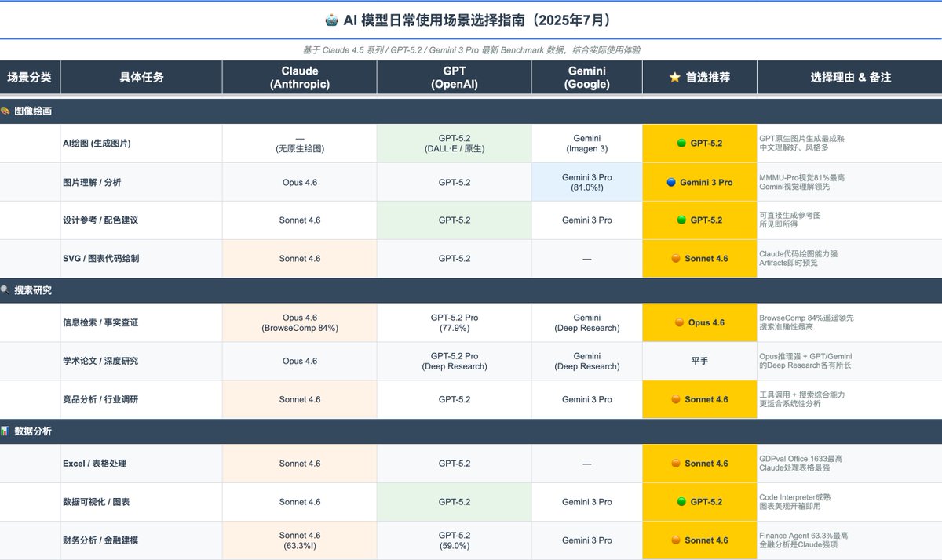Viewport: 942px width, 560px height.
Task: Click the Opus 4.6 (BrowseComp 84%) cell
Action: 300,322
